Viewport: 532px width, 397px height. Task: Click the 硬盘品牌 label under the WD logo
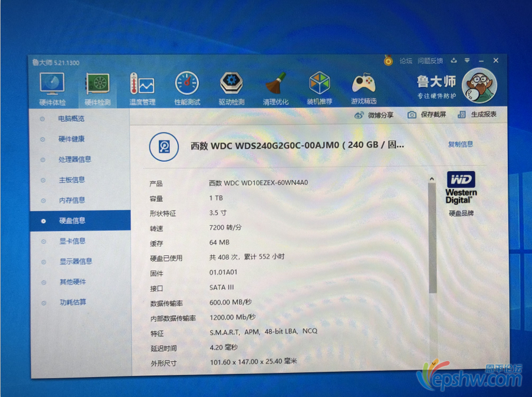pos(461,213)
